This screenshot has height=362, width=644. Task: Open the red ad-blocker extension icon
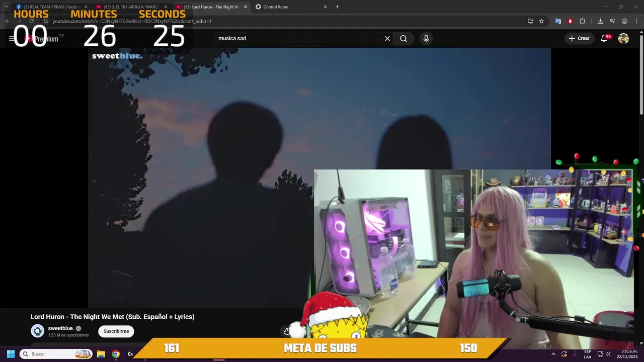tap(570, 21)
